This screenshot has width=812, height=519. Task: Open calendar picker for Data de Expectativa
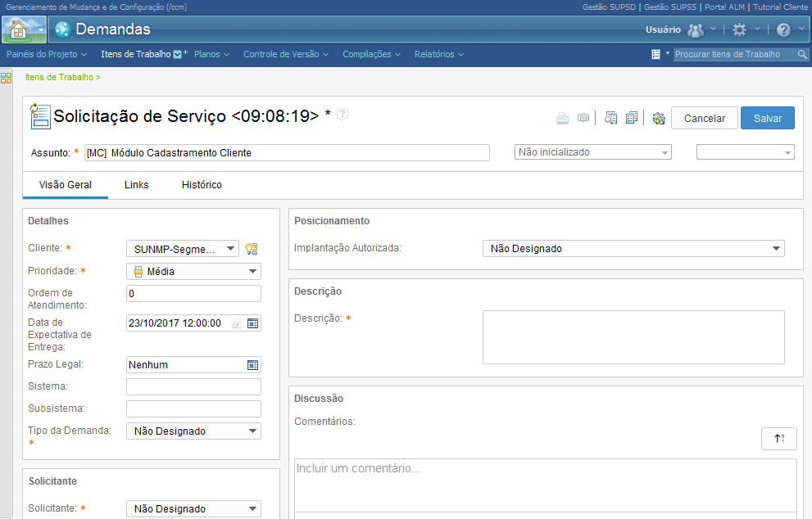(x=252, y=323)
